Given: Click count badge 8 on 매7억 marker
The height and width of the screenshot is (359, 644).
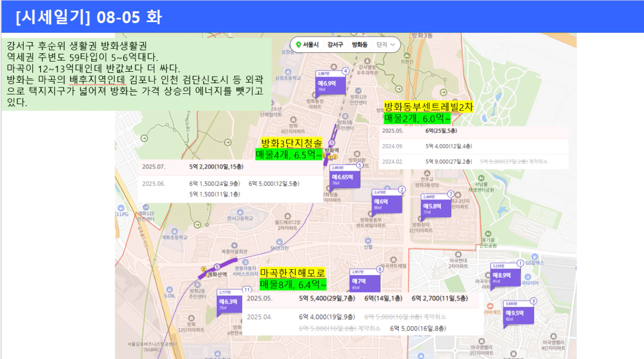Looking at the screenshot, I should [379, 269].
